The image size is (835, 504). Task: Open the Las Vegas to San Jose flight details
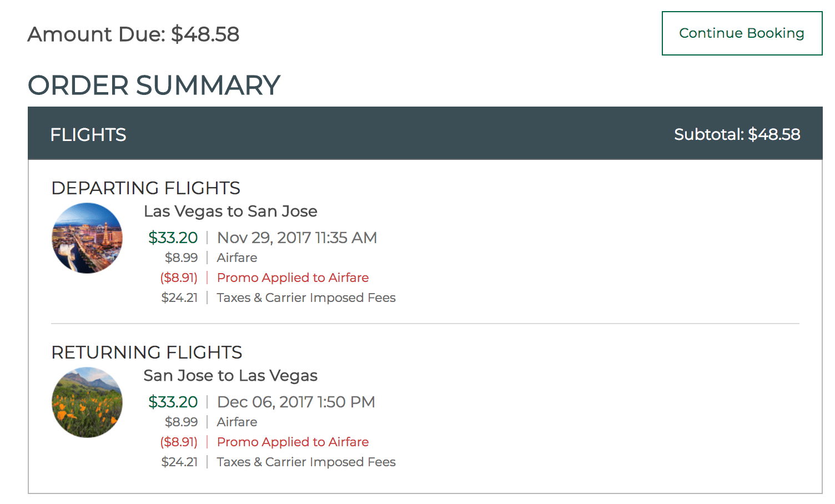pyautogui.click(x=230, y=211)
